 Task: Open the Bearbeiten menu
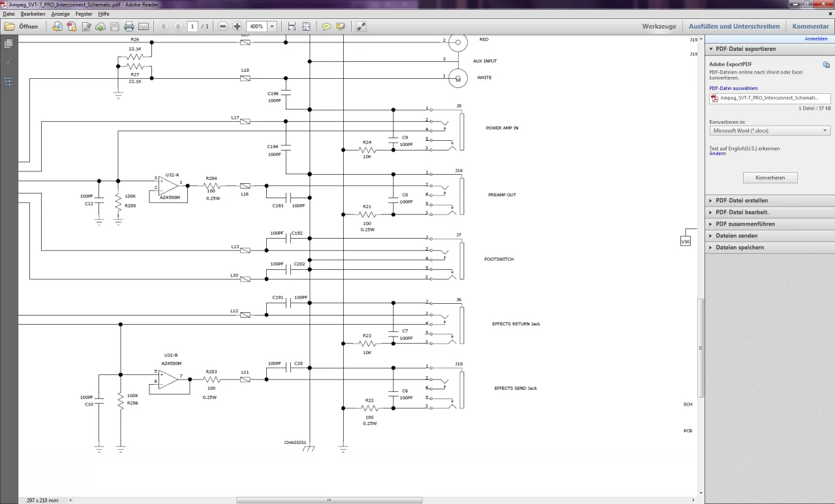(33, 14)
